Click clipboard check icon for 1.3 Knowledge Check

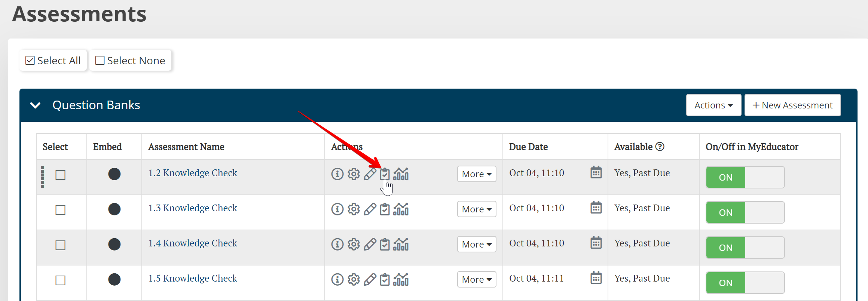[x=385, y=209]
